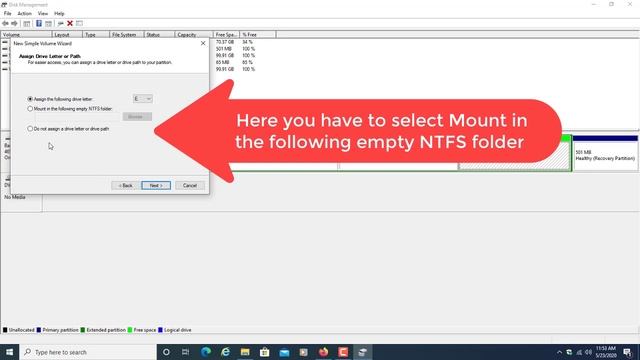Open Microsoft Store from taskbar
Screen dimensions: 640x360
(264, 352)
